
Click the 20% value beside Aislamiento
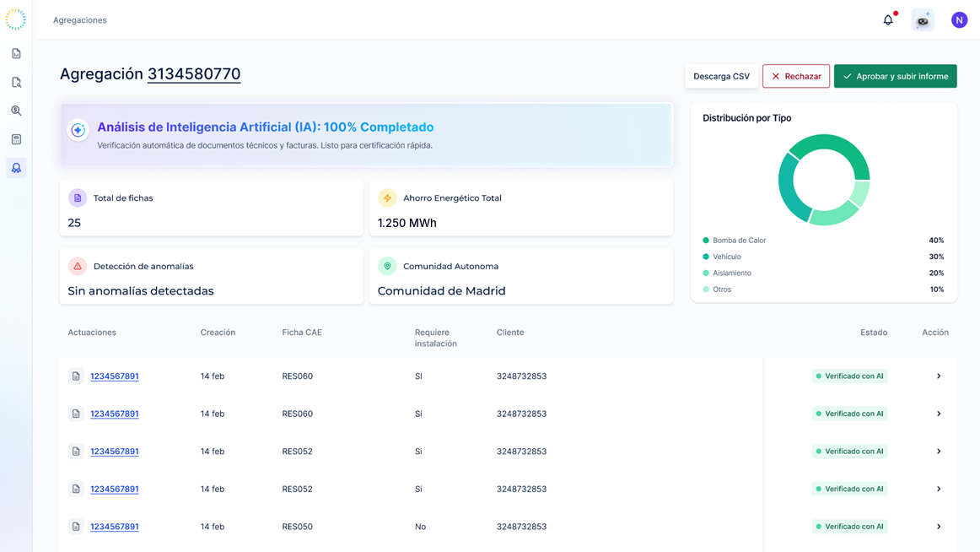[x=936, y=273]
